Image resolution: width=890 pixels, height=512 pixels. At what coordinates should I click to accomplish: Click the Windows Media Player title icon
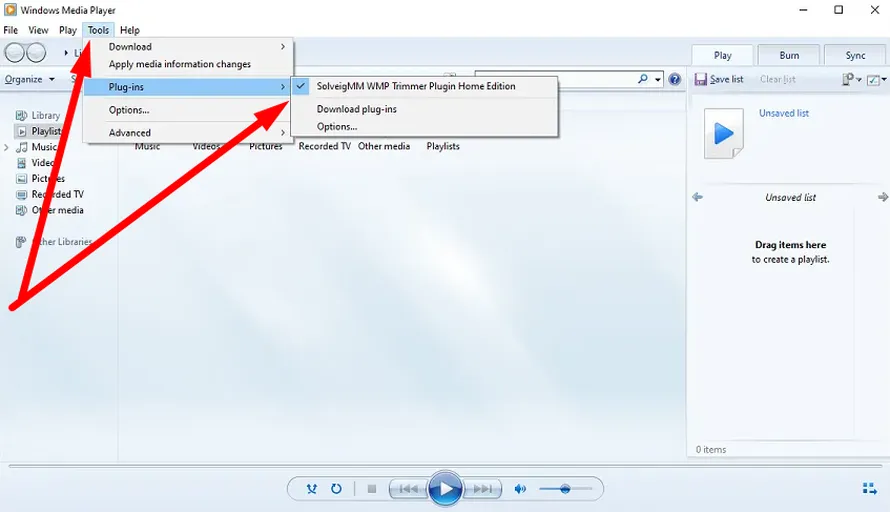10,10
